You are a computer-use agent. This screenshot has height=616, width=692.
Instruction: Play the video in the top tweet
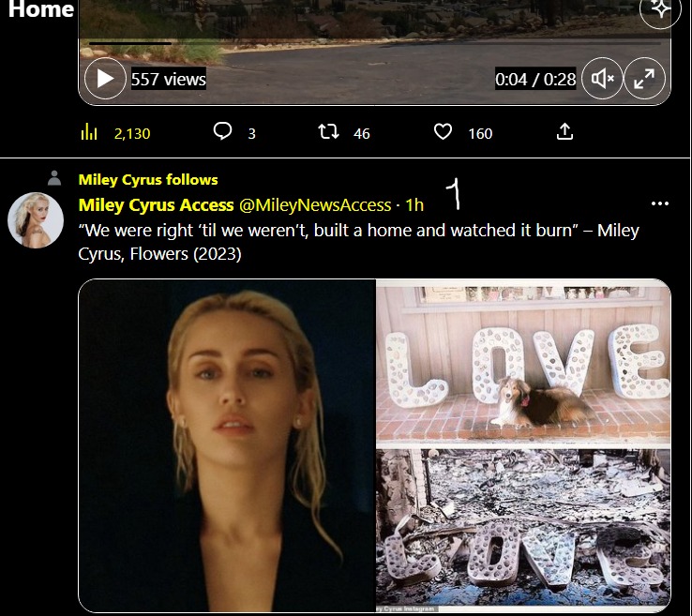click(105, 79)
